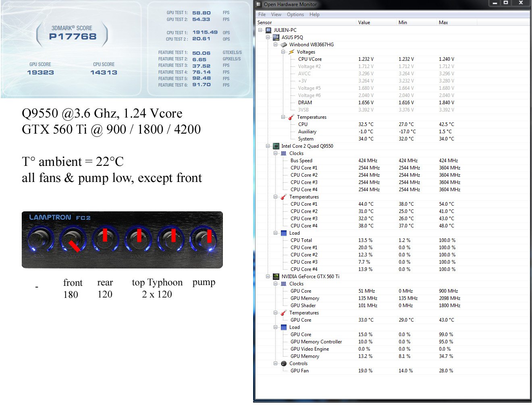Collapse the Q9550 Clocks group
The height and width of the screenshot is (407, 532).
[276, 153]
